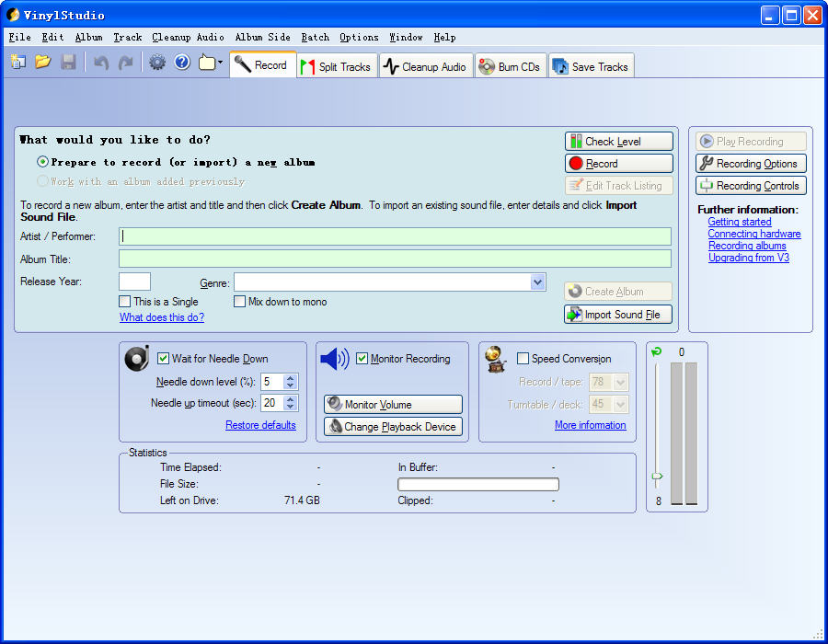Viewport: 828px width, 644px height.
Task: Open Recording Options
Action: (x=751, y=164)
